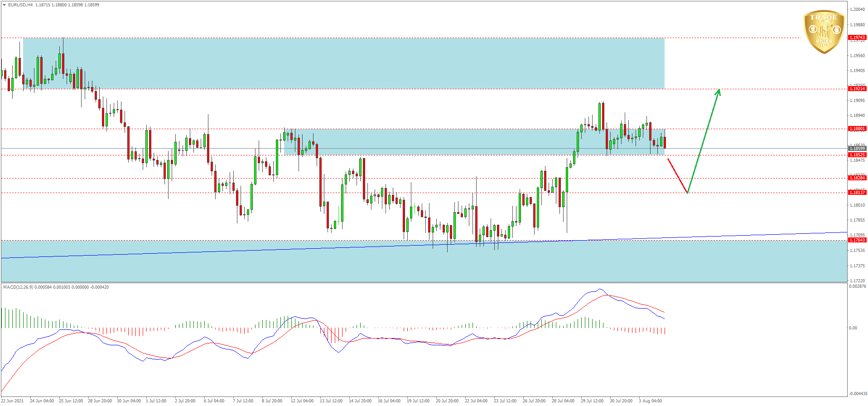Viewport: 868px width, 406px height.
Task: Click the 1.18940 price axis value
Action: tap(858, 116)
